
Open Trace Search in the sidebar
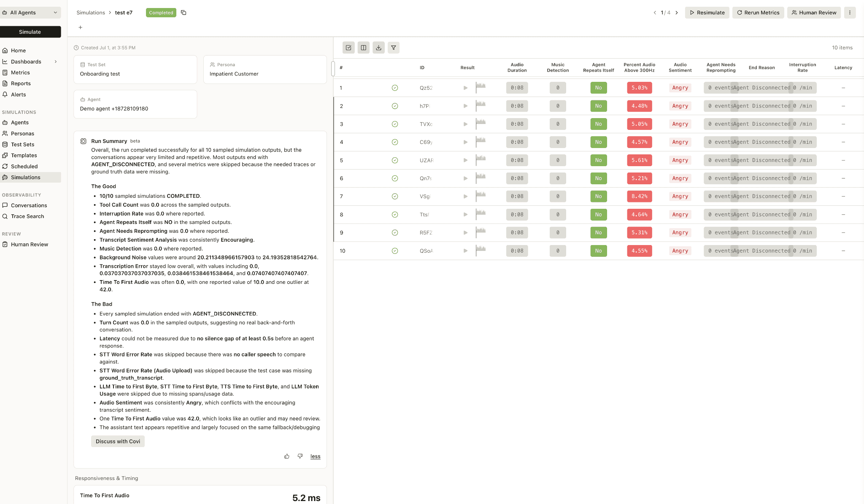click(27, 216)
